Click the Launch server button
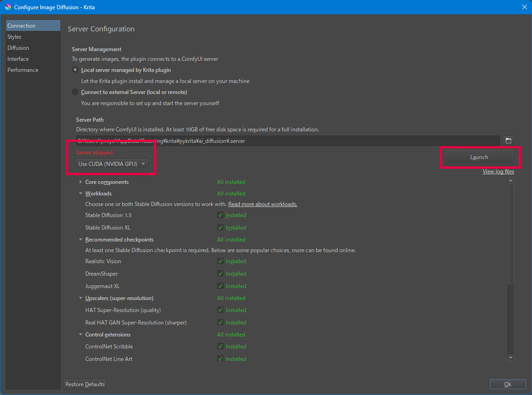The image size is (532, 395). click(x=479, y=157)
